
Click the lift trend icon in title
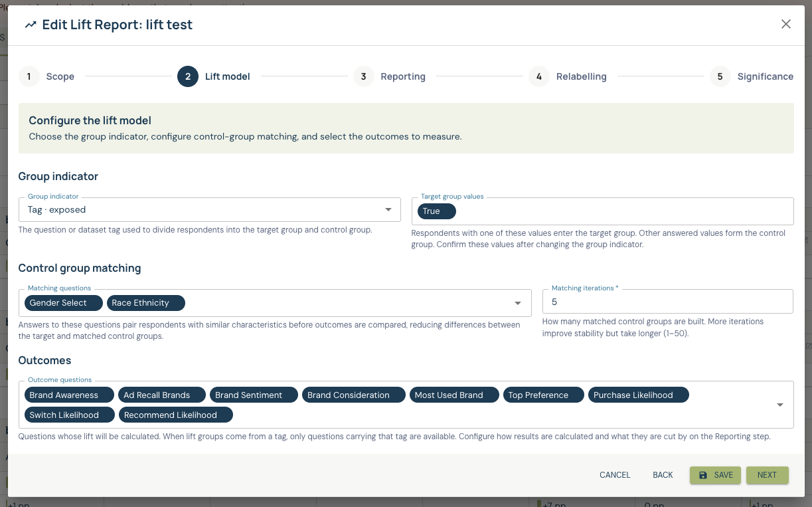click(31, 25)
